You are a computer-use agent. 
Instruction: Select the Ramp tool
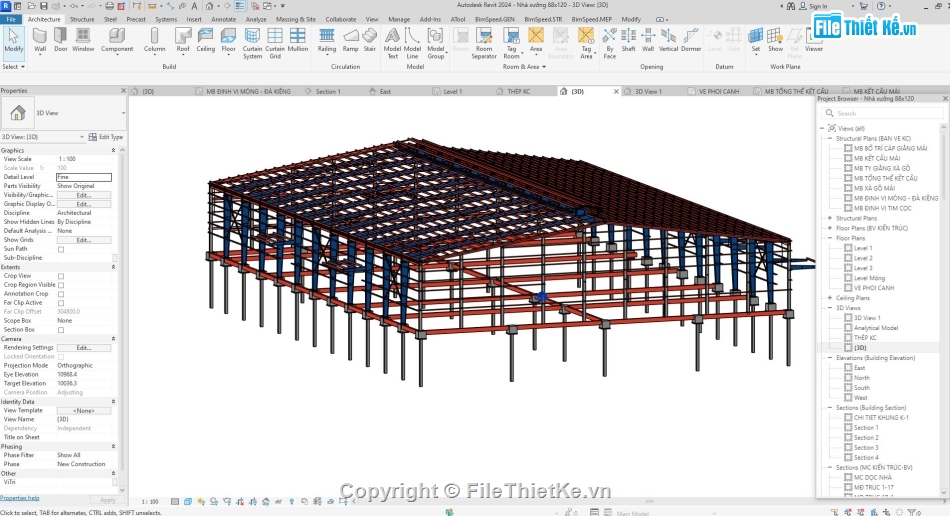pos(350,40)
